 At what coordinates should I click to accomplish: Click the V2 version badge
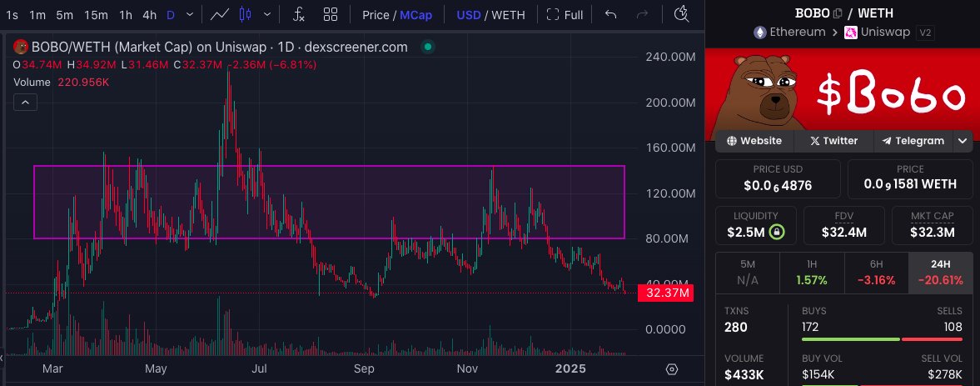925,33
